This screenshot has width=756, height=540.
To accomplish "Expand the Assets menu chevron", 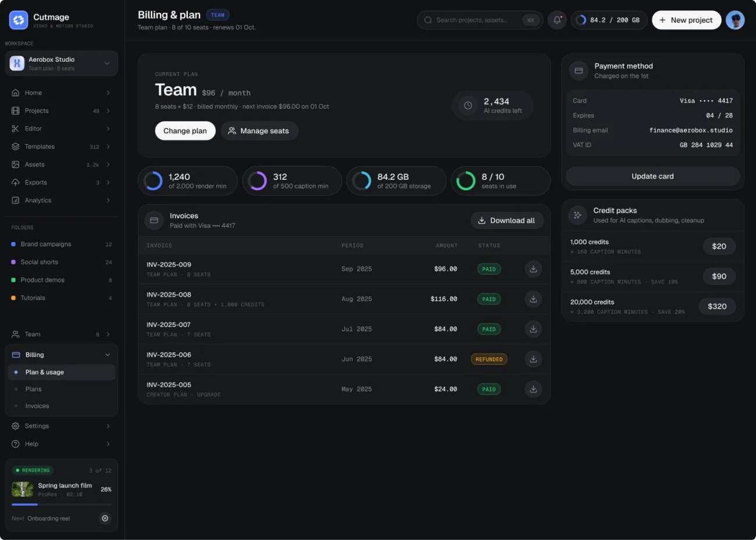I will (108, 165).
